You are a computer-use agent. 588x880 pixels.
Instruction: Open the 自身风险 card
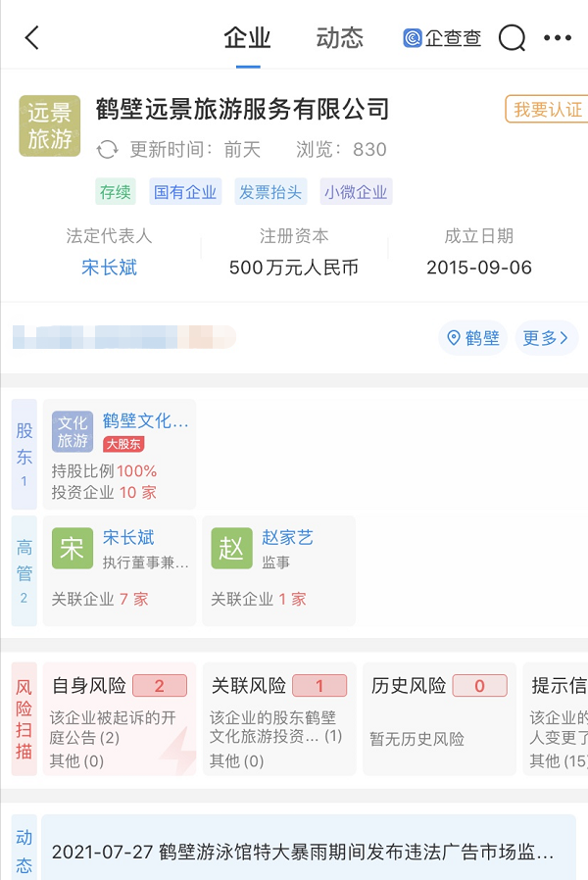coord(120,719)
